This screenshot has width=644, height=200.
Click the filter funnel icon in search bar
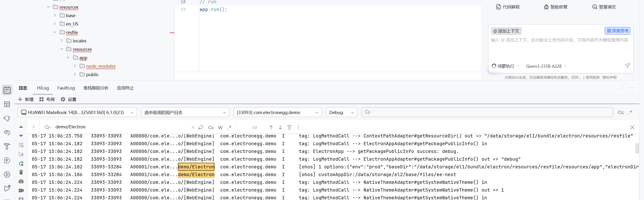pyautogui.click(x=289, y=127)
